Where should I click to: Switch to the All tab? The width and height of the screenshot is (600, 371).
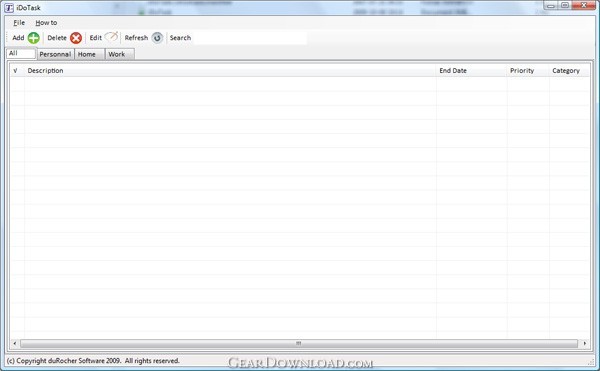[21, 53]
